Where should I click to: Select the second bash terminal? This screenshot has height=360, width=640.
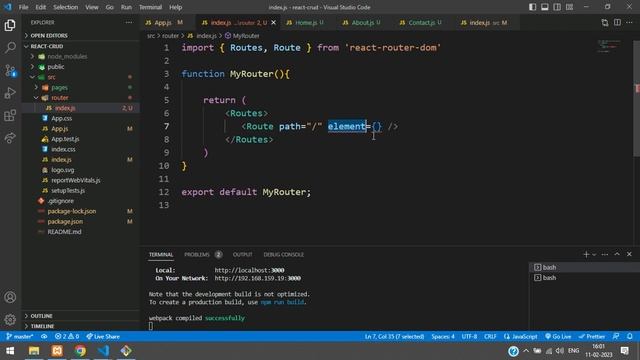(584, 278)
